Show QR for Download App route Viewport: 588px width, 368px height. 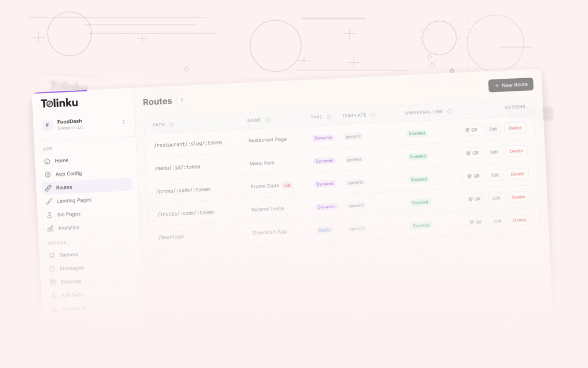pyautogui.click(x=475, y=222)
